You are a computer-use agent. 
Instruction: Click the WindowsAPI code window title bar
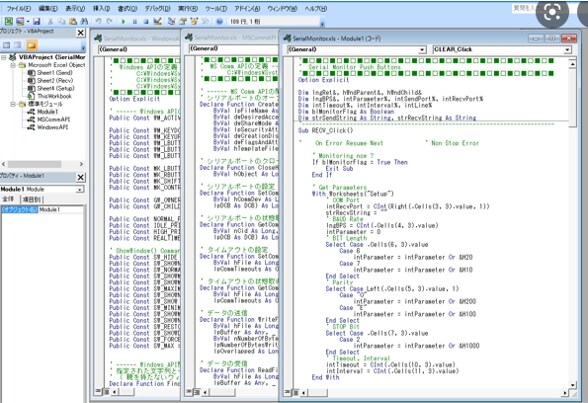click(x=137, y=38)
